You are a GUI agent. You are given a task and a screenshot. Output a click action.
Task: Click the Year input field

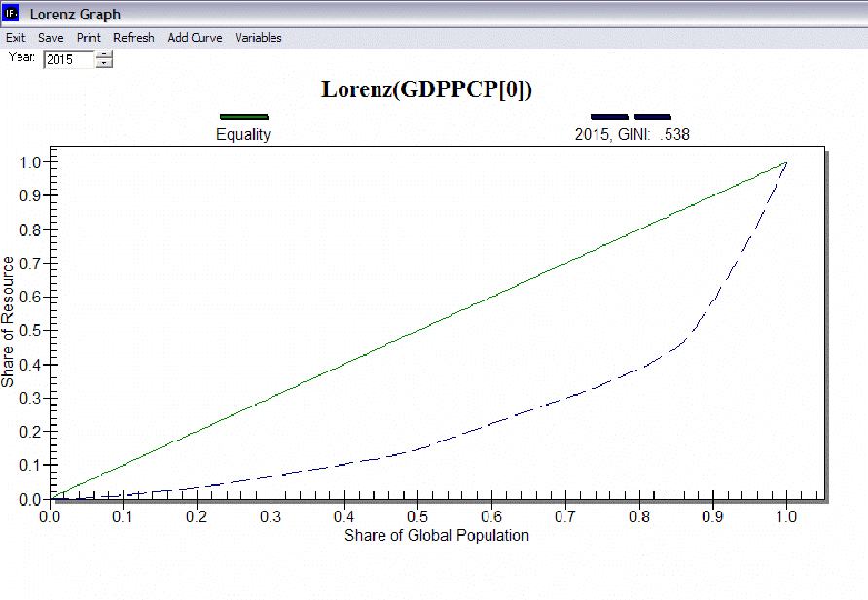[68, 59]
